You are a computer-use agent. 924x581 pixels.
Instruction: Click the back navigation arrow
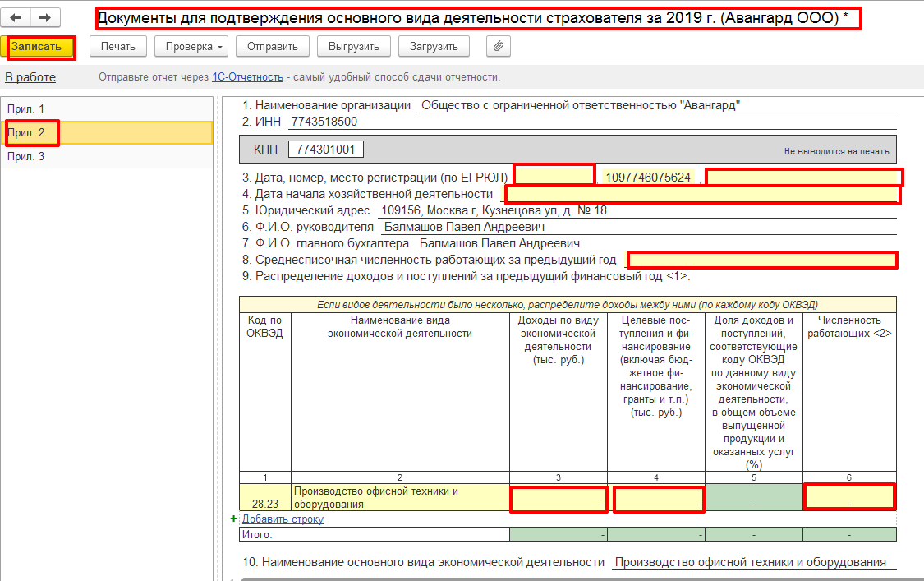[x=16, y=17]
